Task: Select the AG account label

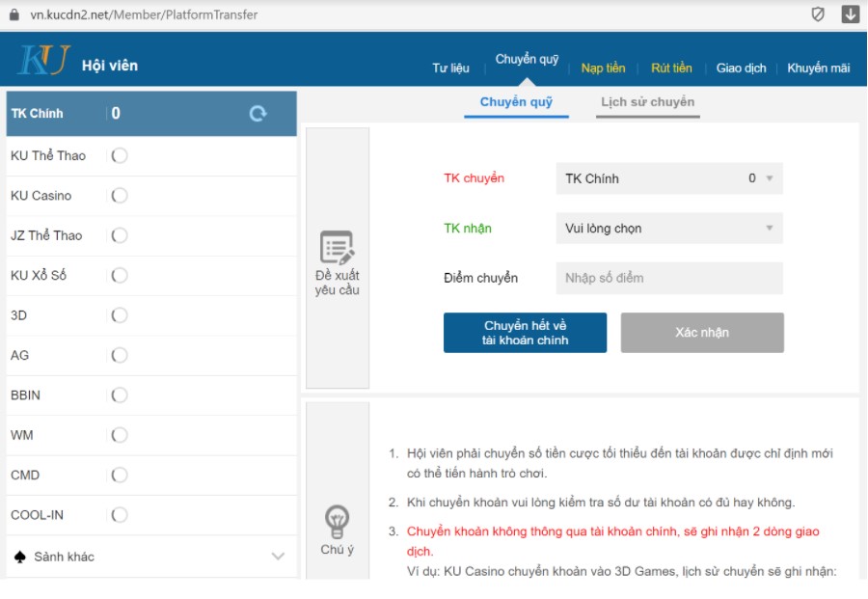Action: click(x=19, y=355)
